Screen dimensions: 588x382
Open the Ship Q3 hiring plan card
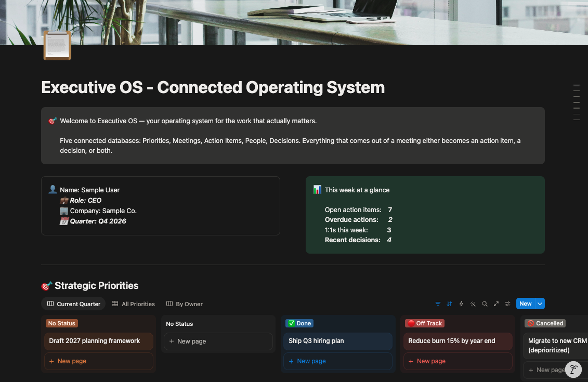pyautogui.click(x=338, y=341)
